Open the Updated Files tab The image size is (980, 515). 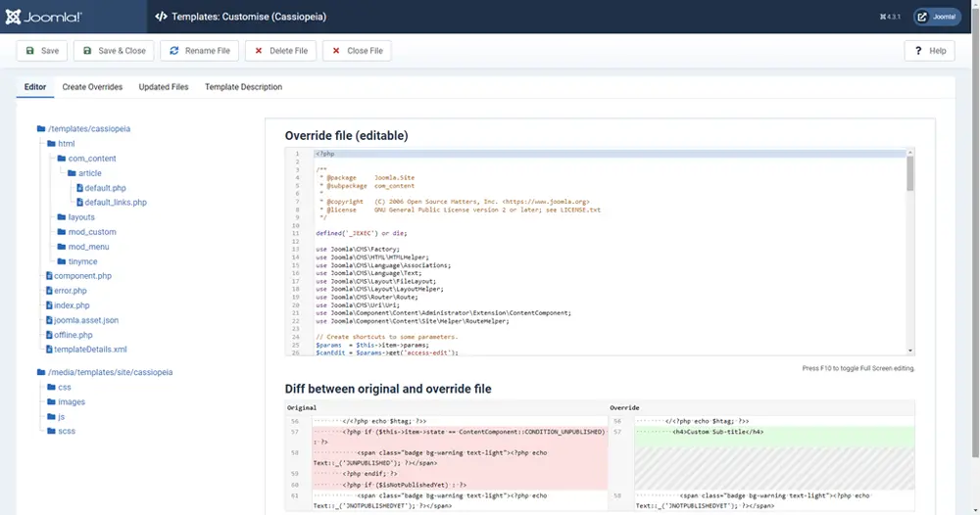pos(164,87)
